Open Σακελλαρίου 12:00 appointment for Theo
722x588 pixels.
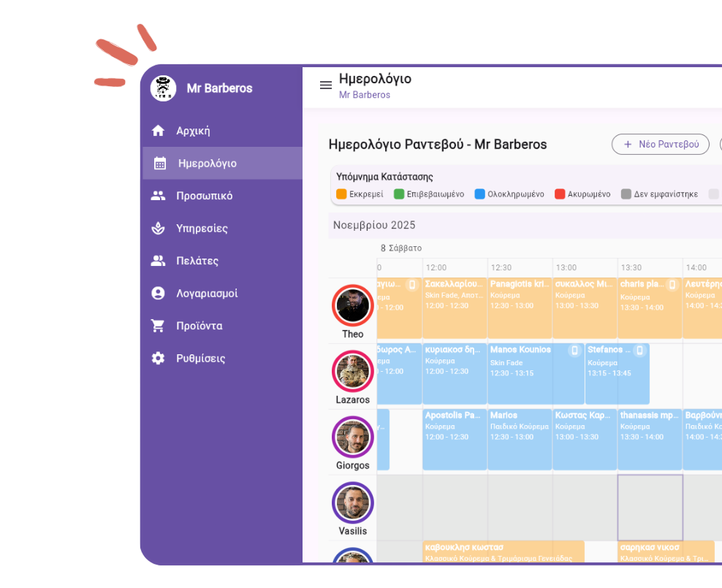(x=455, y=308)
